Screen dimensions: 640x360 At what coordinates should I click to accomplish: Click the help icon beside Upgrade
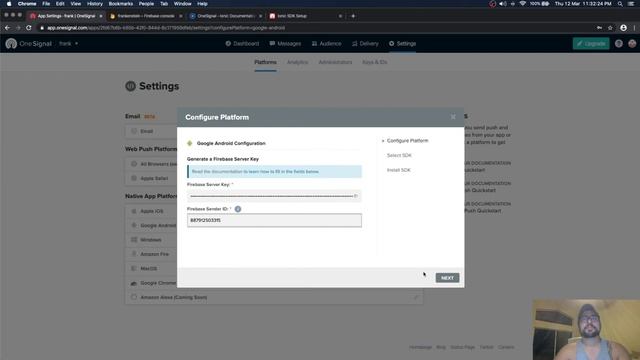619,44
